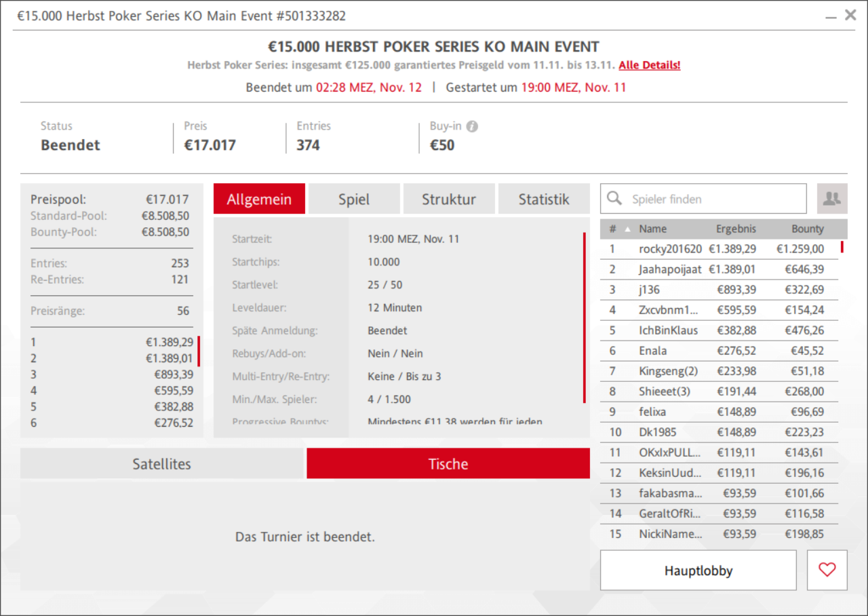Click the Buy-in info icon
Viewport: 868px width, 616px height.
click(x=472, y=126)
